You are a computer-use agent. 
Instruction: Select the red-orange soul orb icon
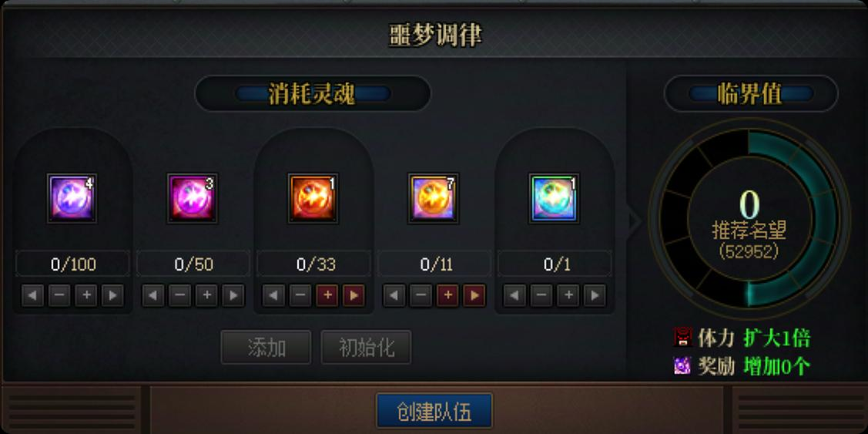(313, 198)
